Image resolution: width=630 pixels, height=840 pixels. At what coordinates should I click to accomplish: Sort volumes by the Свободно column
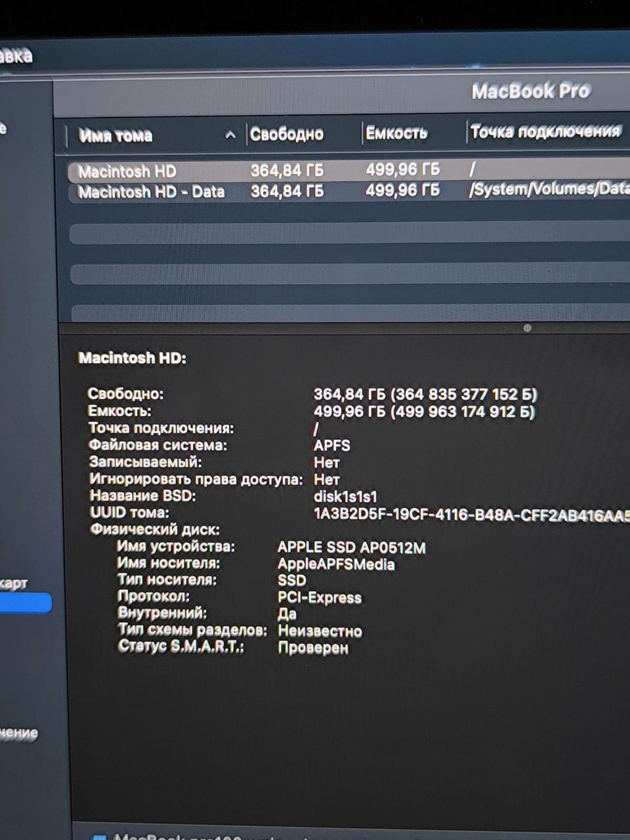pyautogui.click(x=287, y=135)
